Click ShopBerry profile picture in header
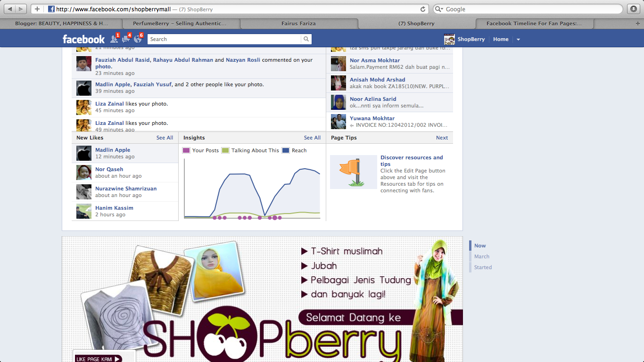This screenshot has height=362, width=644. (449, 39)
